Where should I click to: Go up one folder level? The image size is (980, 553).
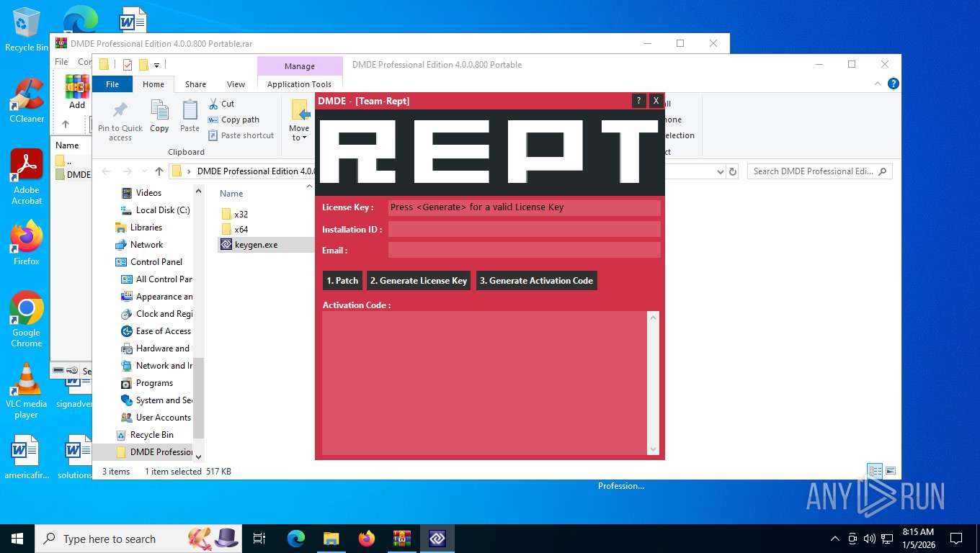[159, 171]
